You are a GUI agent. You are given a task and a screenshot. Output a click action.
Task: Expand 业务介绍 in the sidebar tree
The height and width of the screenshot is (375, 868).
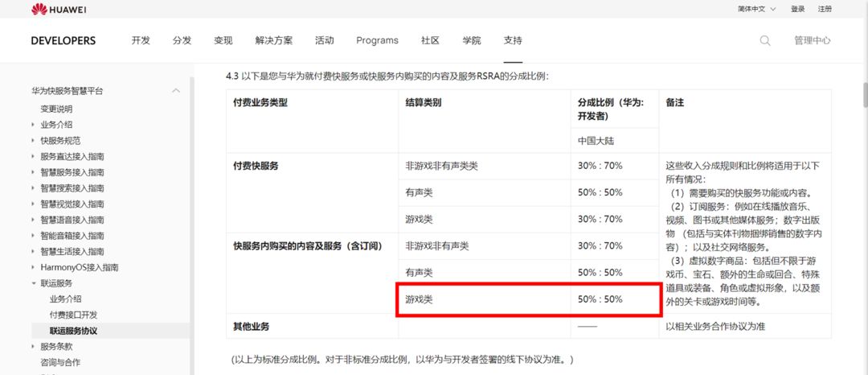click(33, 125)
